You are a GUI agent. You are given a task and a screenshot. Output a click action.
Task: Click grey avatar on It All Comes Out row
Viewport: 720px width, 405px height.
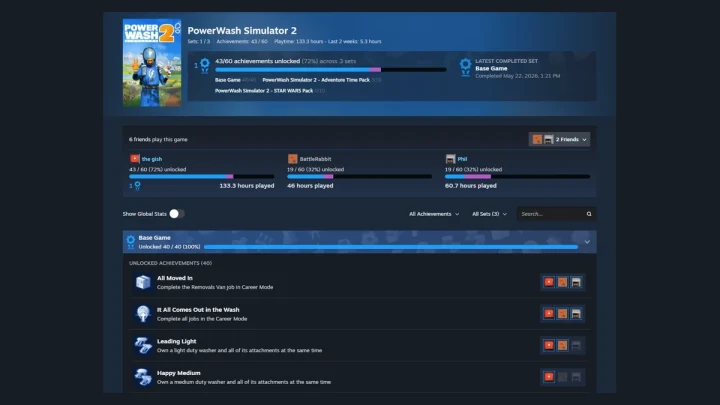[576, 314]
